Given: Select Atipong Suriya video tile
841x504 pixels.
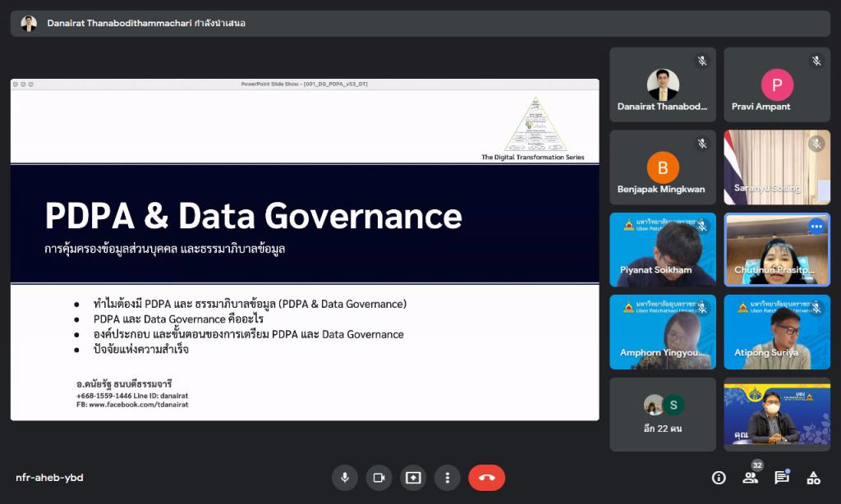Looking at the screenshot, I should click(777, 332).
